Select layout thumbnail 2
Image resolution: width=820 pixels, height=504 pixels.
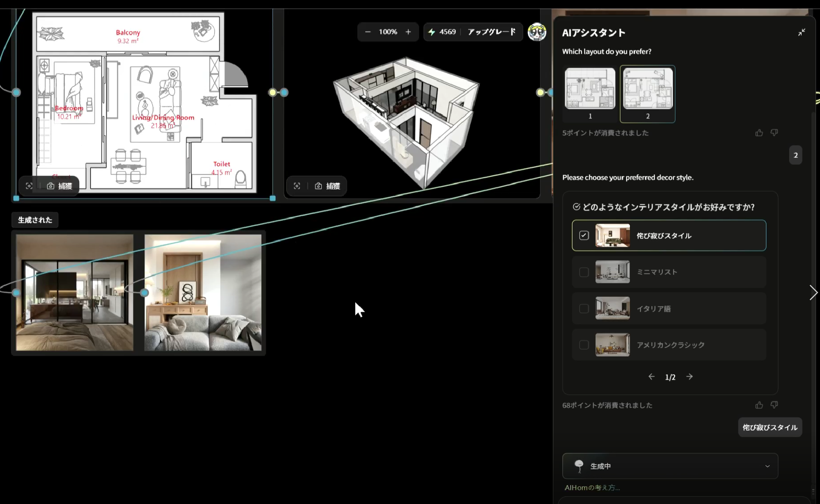[x=648, y=94]
